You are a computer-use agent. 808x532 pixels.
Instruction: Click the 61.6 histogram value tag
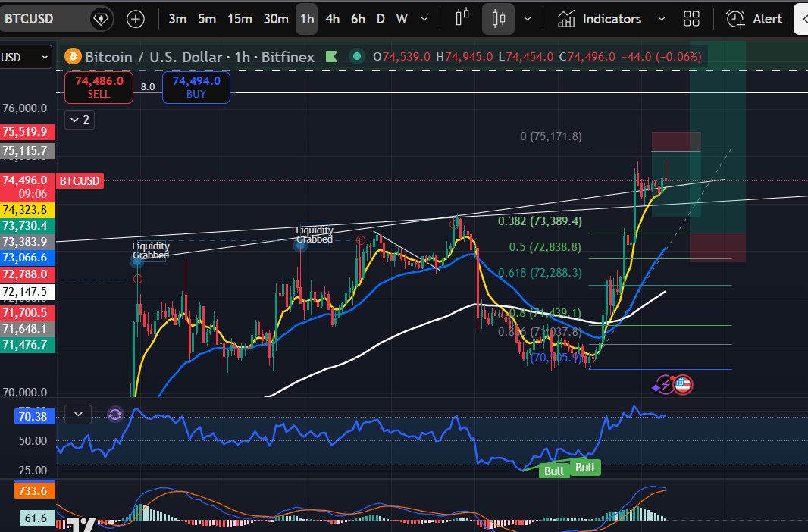click(36, 518)
